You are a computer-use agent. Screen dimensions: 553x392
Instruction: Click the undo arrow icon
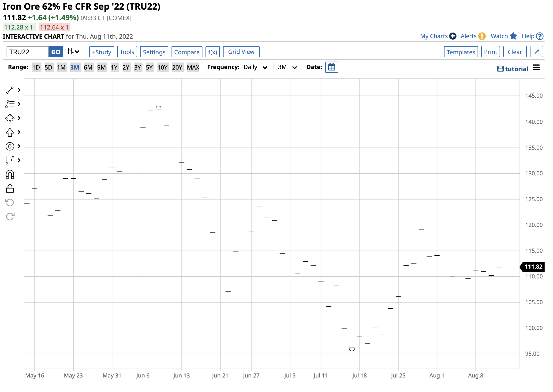point(10,203)
